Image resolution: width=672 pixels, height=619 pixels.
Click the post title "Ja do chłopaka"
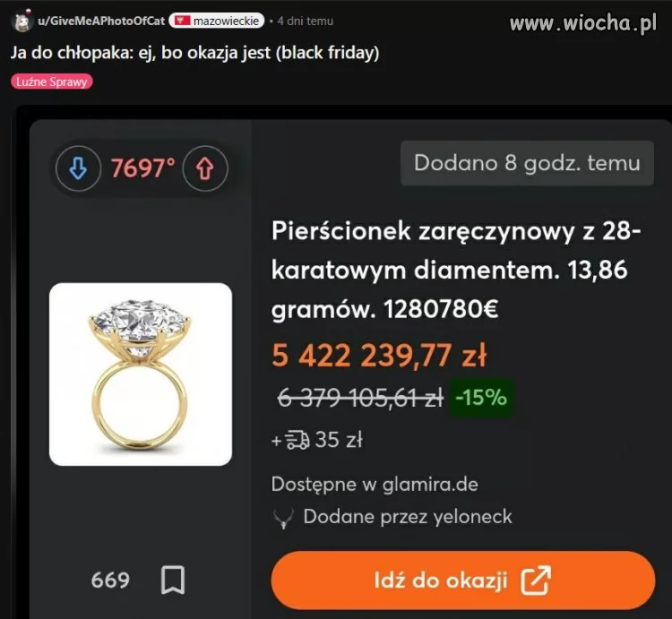tap(195, 53)
